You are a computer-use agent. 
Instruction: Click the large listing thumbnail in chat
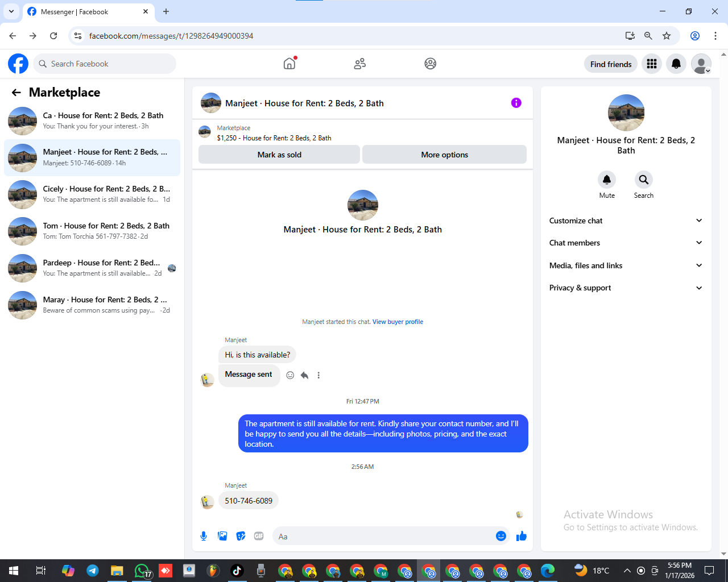tap(363, 205)
